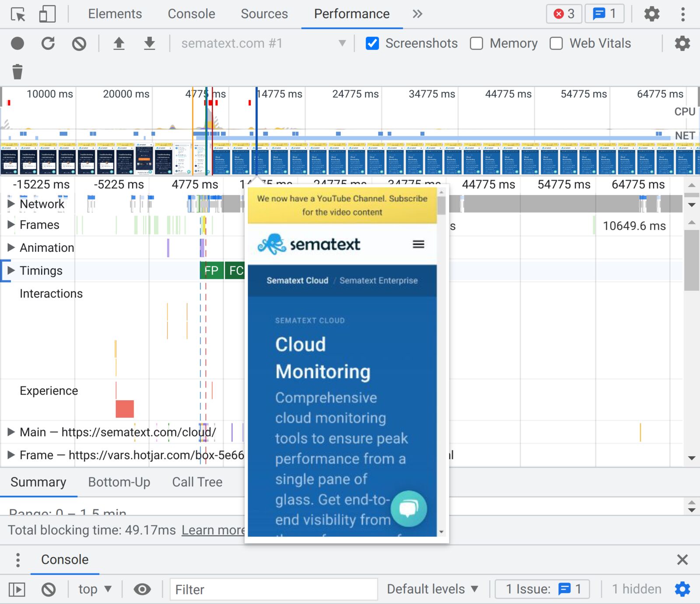
Task: Save the profile with the download arrow
Action: coord(150,43)
